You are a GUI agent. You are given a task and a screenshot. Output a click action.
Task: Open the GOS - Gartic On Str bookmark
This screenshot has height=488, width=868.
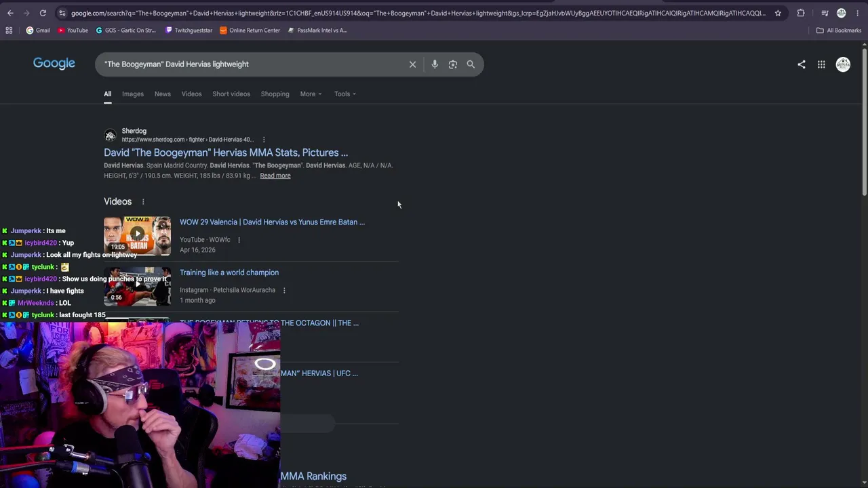click(126, 30)
